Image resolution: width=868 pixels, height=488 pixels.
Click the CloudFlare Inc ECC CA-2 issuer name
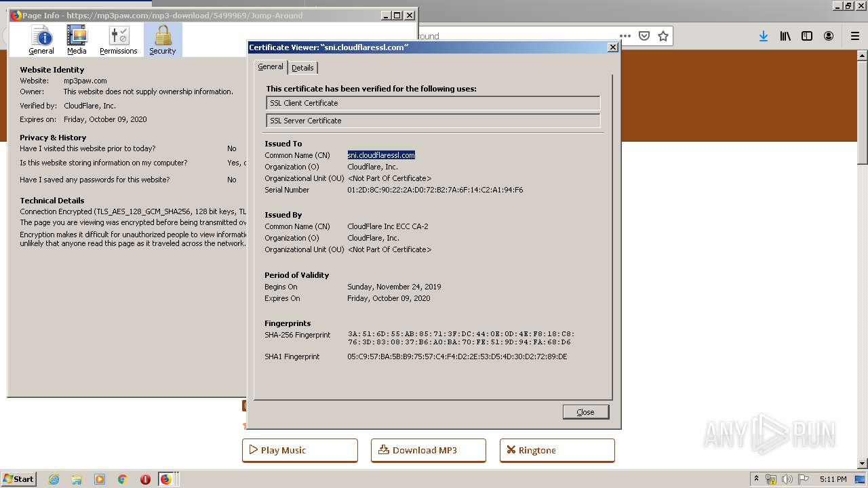[388, 226]
